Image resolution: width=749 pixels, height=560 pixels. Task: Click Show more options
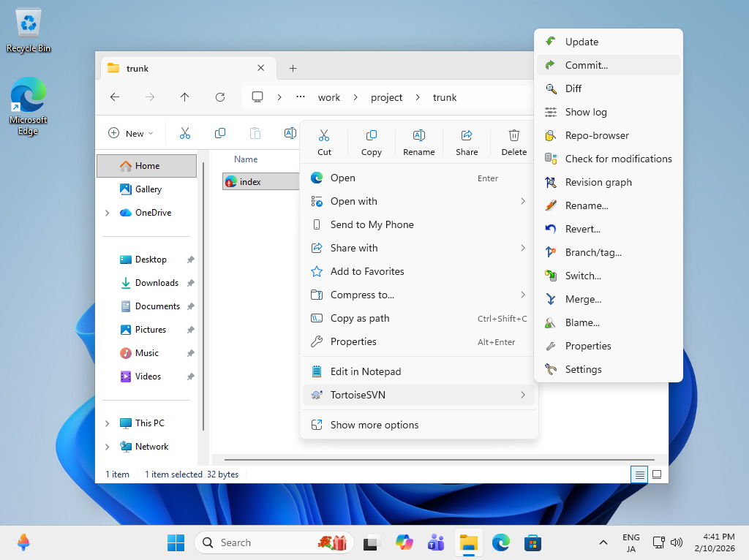point(418,425)
